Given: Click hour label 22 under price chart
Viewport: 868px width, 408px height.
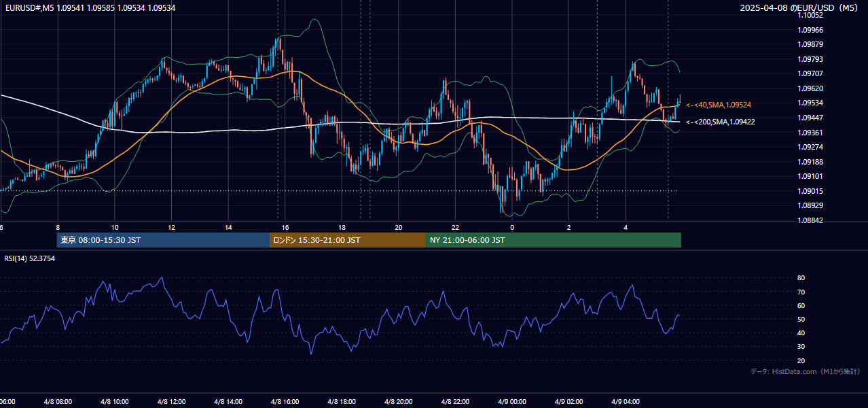Looking at the screenshot, I should click(456, 227).
